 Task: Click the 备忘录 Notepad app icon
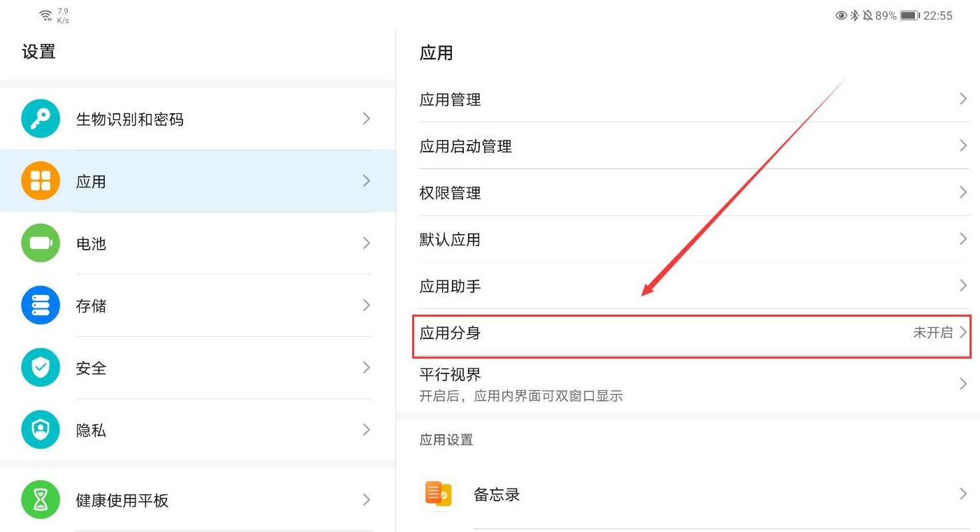click(x=439, y=494)
